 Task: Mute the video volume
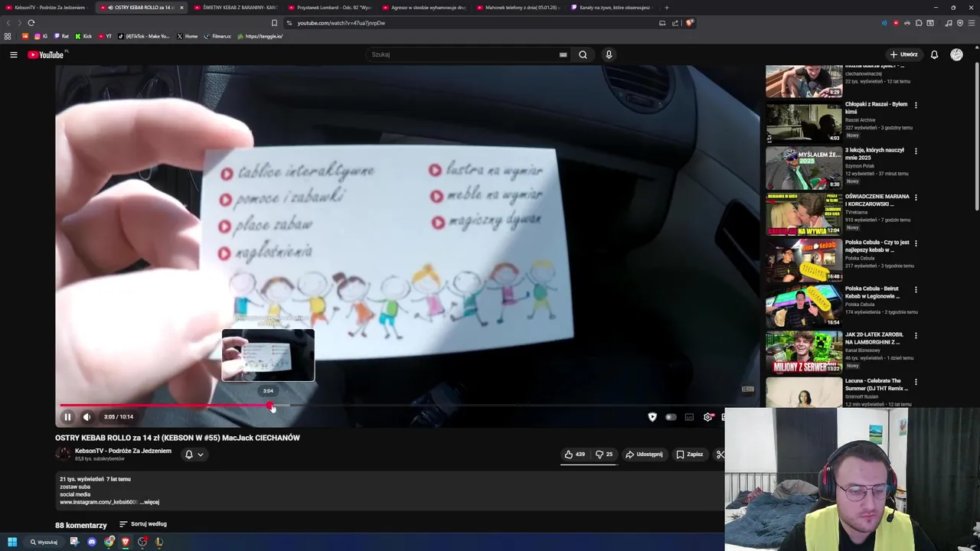tap(87, 417)
